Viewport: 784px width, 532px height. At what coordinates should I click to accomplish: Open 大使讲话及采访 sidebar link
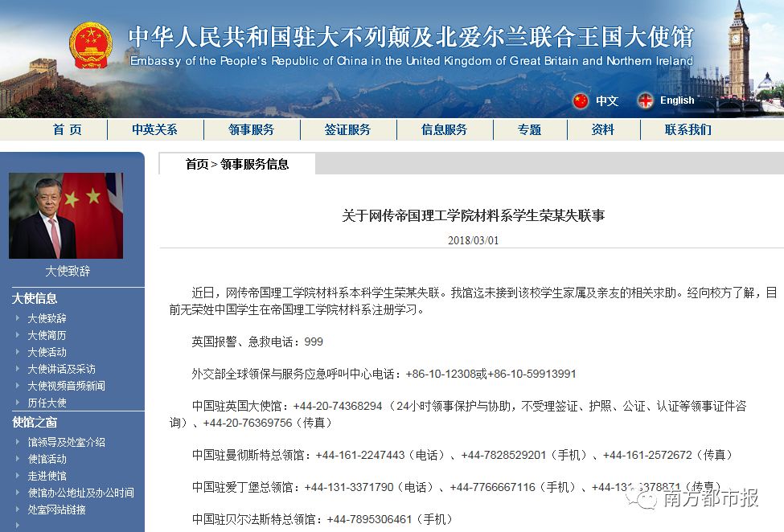point(61,369)
